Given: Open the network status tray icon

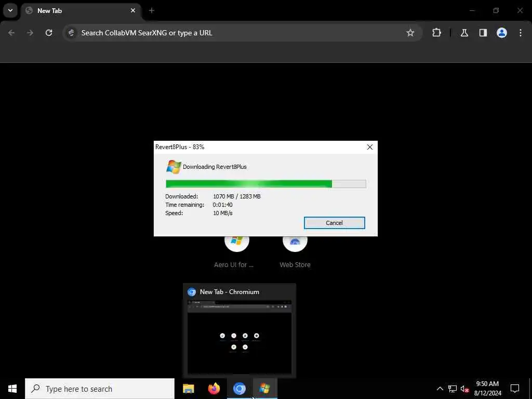Looking at the screenshot, I should (453, 389).
